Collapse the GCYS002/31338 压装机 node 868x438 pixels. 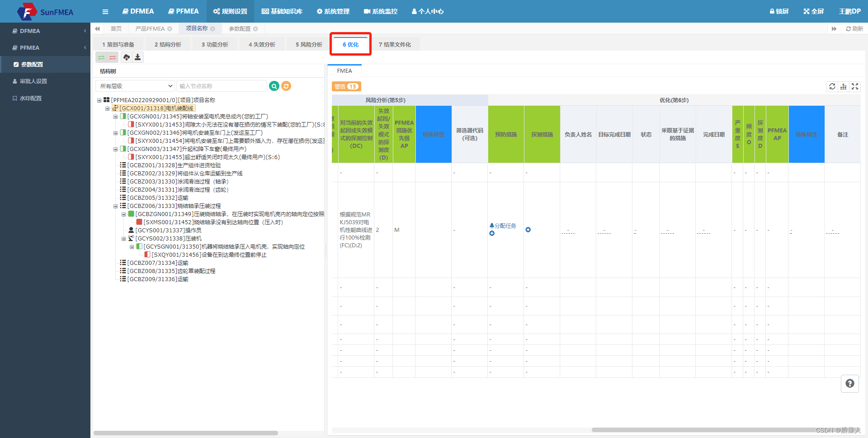123,239
